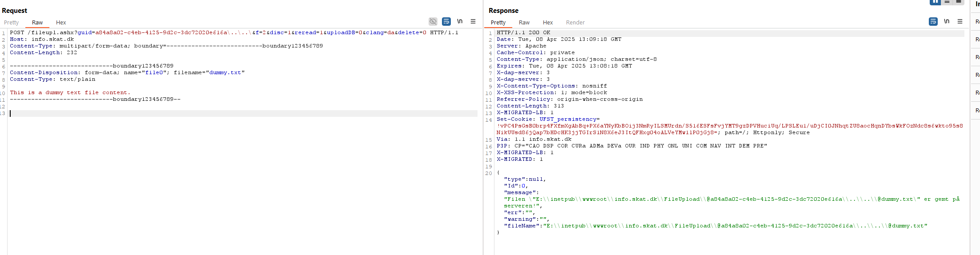
Task: Toggle the crossed-eye hide-hidden-characters icon in the Request panel
Action: [433, 21]
